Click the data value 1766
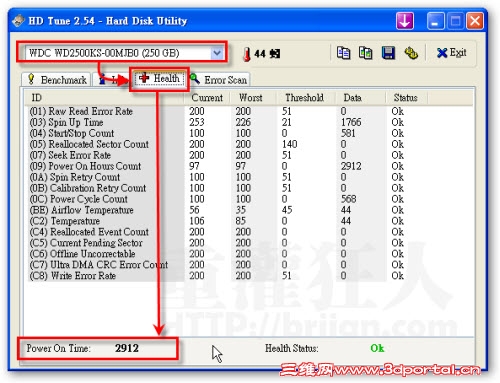Image resolution: width=500 pixels, height=383 pixels. [351, 122]
